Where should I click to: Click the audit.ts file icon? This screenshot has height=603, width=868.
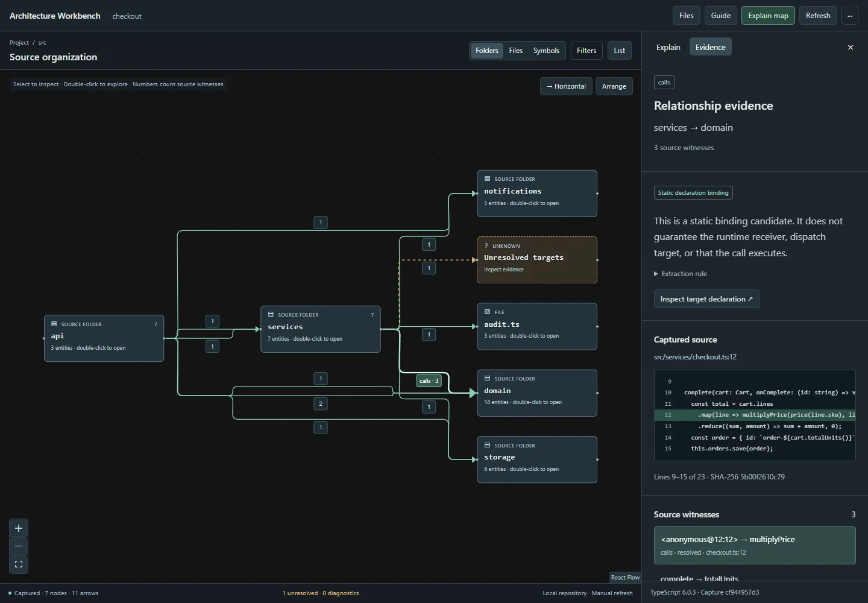[487, 312]
